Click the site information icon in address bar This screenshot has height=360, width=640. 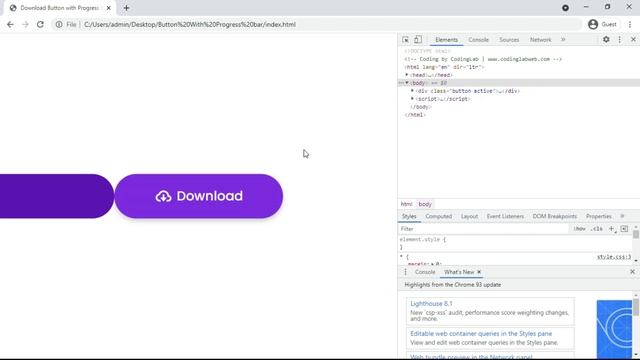tap(59, 24)
